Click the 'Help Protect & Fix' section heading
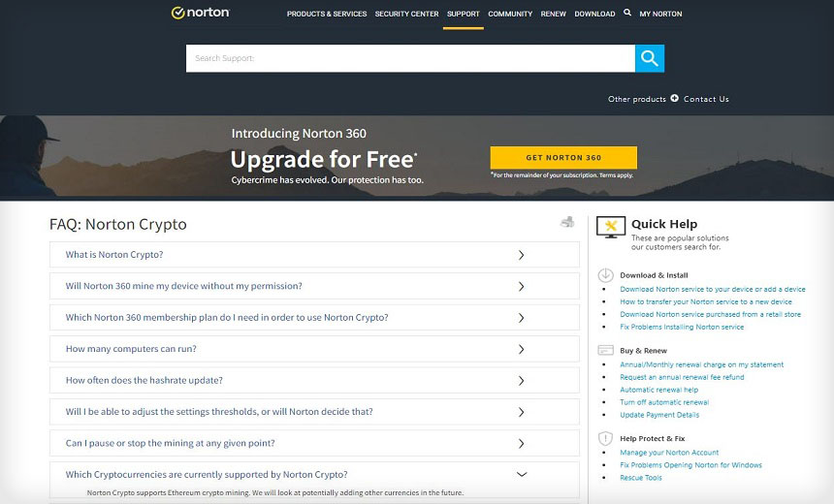The width and height of the screenshot is (834, 504). (652, 439)
